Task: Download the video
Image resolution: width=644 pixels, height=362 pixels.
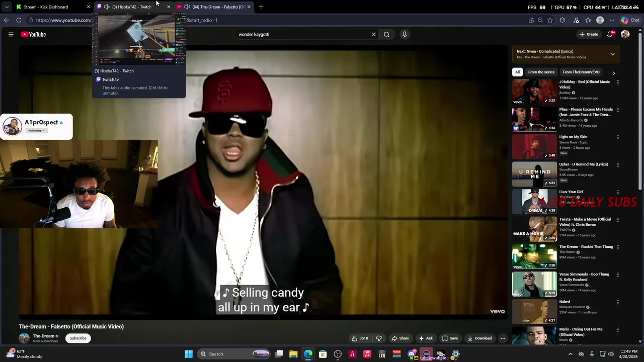Action: pyautogui.click(x=479, y=338)
